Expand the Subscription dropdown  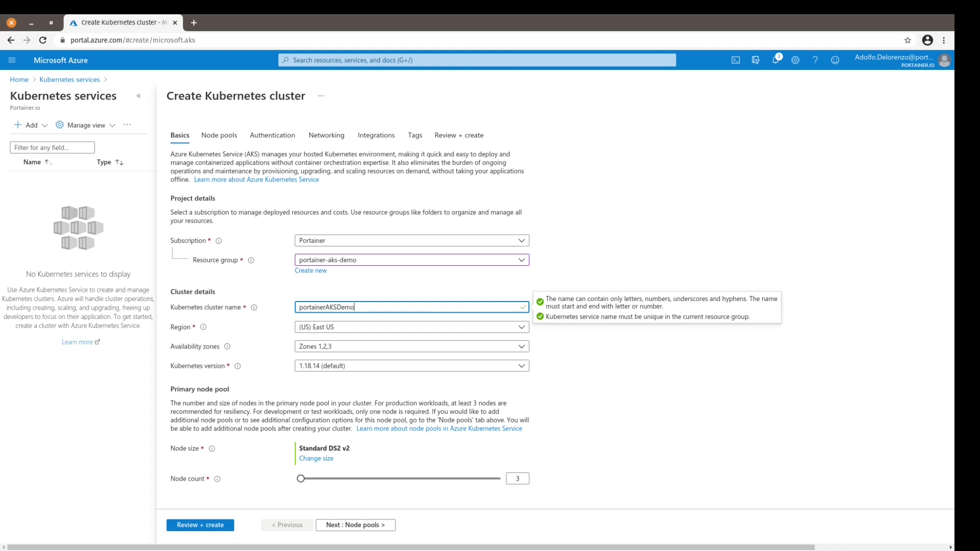point(411,240)
